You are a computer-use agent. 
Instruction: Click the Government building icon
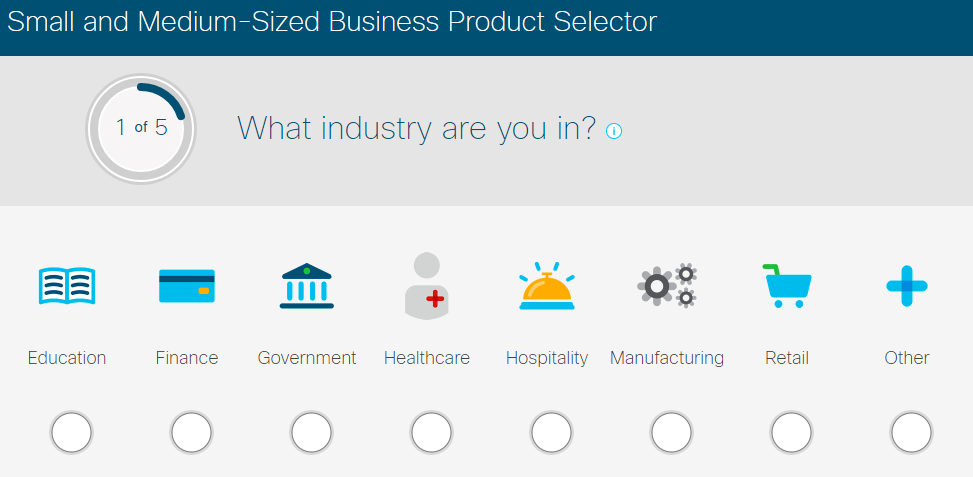[307, 286]
